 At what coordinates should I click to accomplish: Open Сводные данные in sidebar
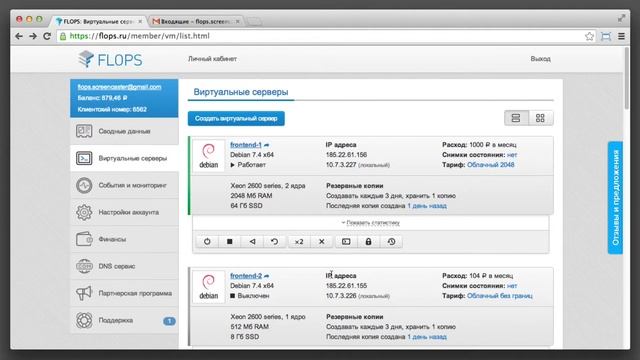tap(124, 131)
